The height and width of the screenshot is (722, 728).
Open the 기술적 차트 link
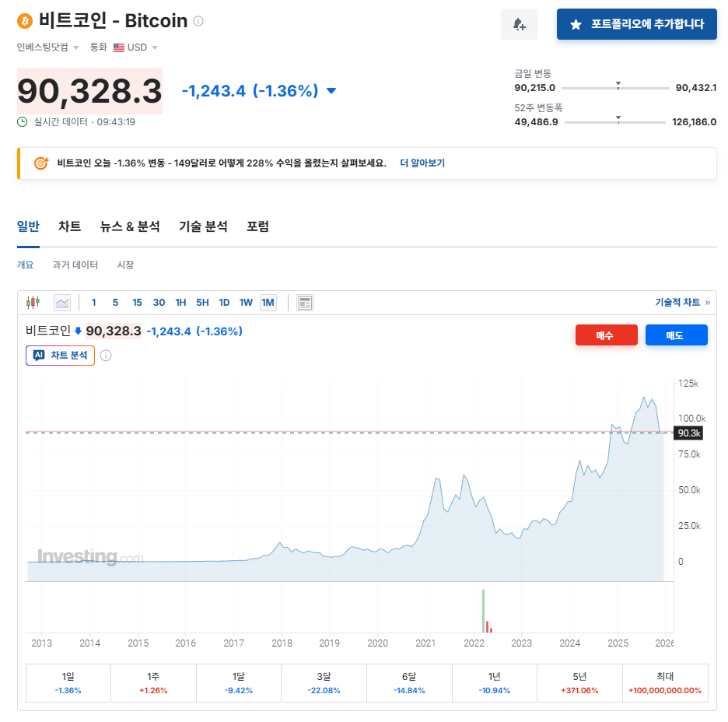(x=683, y=303)
